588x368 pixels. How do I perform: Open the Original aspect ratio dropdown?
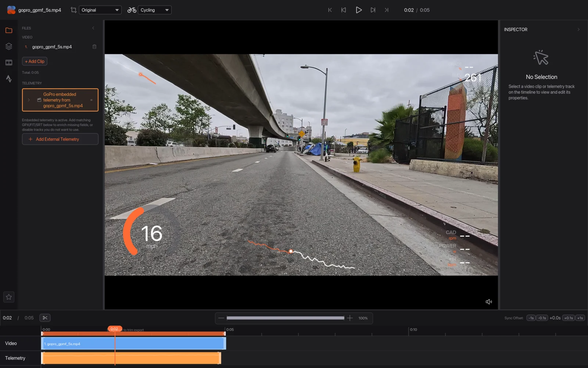pos(100,10)
